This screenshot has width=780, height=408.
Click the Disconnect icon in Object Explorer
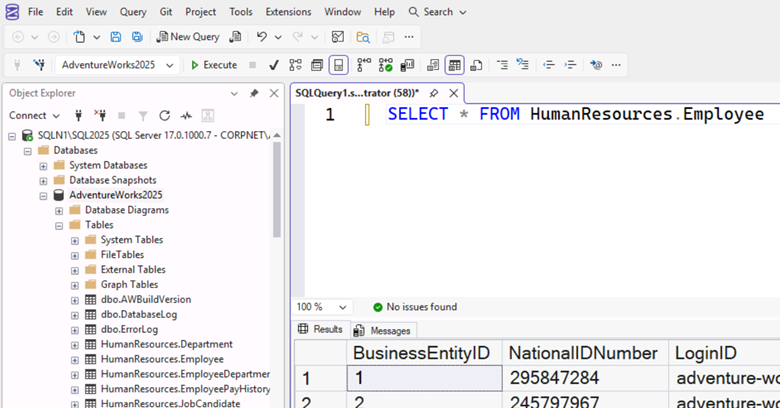point(99,115)
